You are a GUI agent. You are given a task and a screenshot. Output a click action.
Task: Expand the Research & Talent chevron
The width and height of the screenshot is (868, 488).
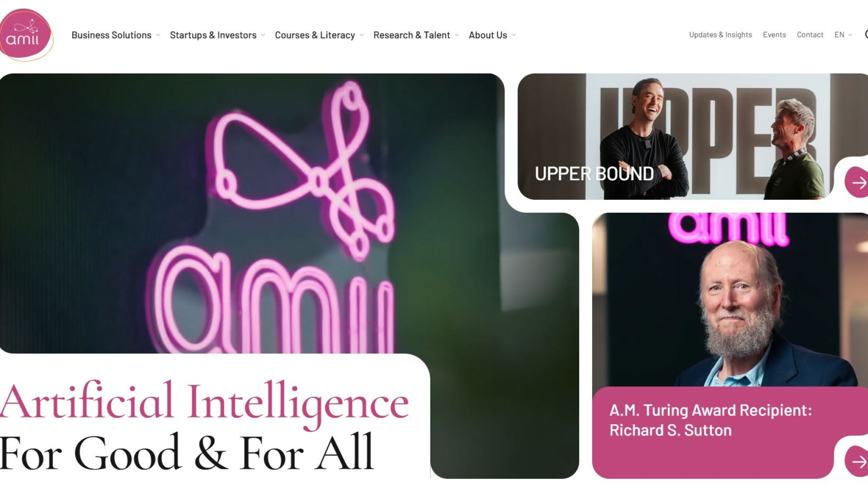[457, 35]
